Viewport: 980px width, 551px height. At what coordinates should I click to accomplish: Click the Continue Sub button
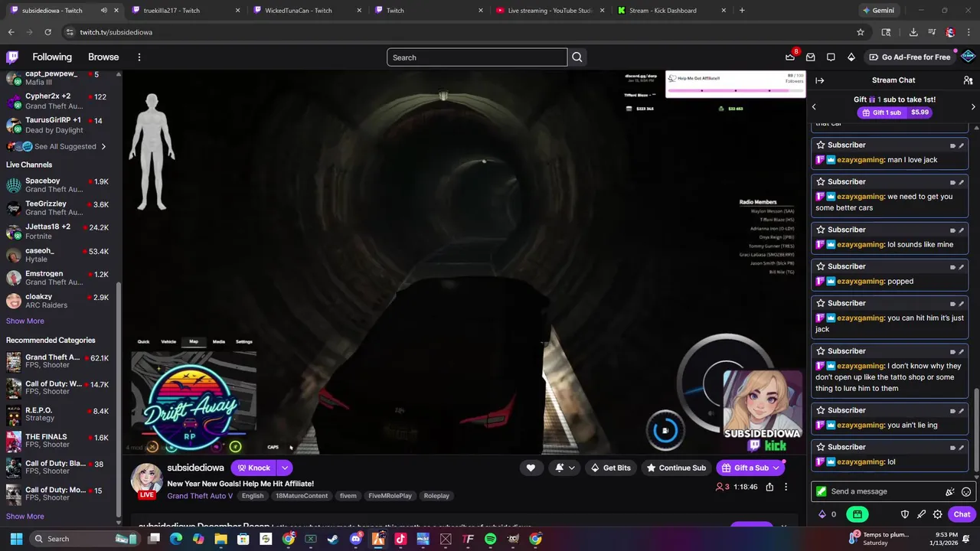click(x=675, y=468)
